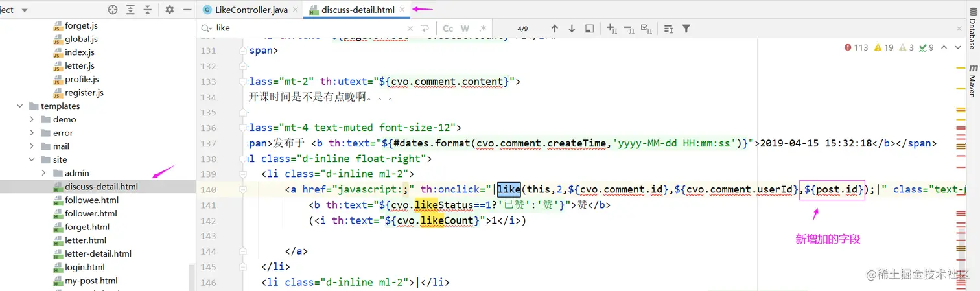Switch to discuss-detail.html tab

tap(358, 10)
